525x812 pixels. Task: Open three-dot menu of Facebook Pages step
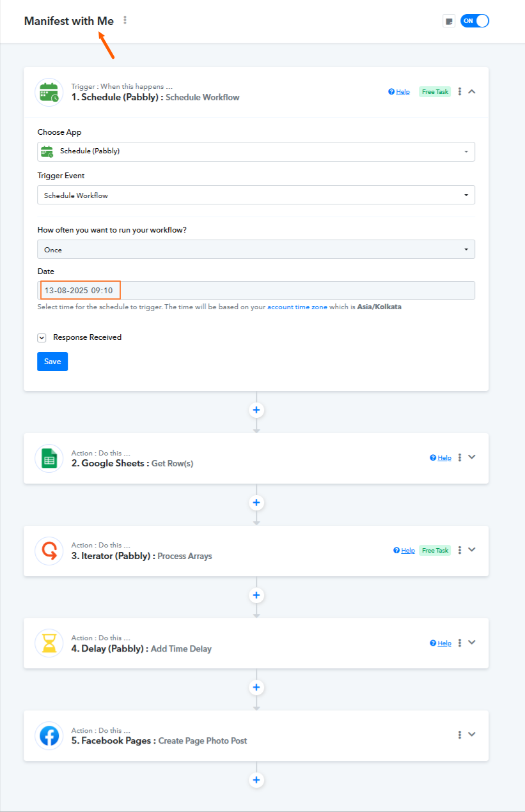pyautogui.click(x=460, y=735)
